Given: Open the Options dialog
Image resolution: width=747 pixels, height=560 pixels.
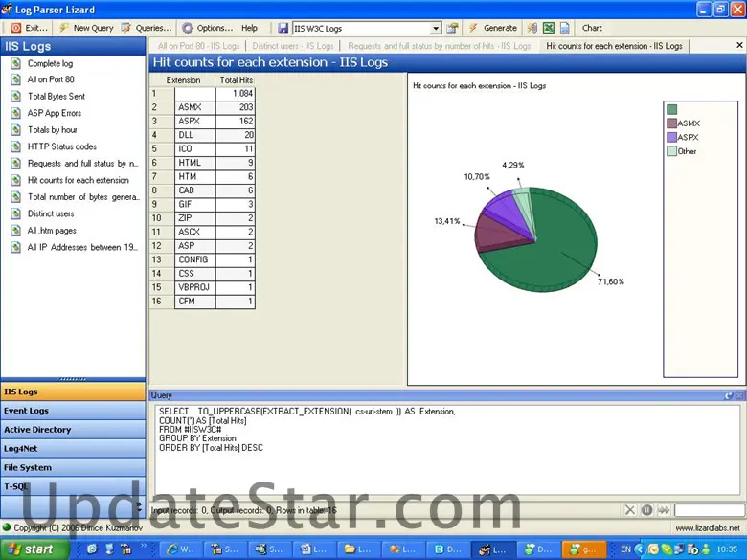Looking at the screenshot, I should point(208,28).
